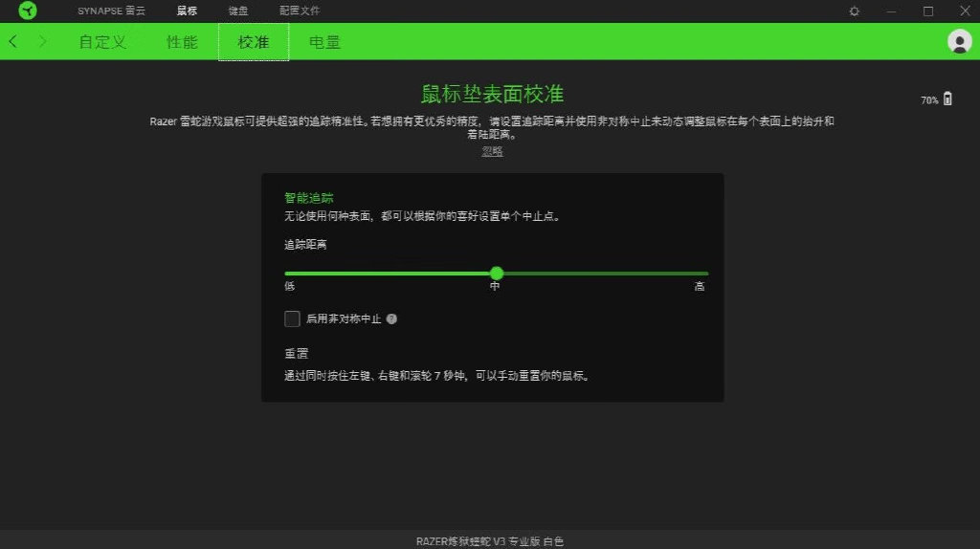Click the Razer logo icon

[28, 11]
